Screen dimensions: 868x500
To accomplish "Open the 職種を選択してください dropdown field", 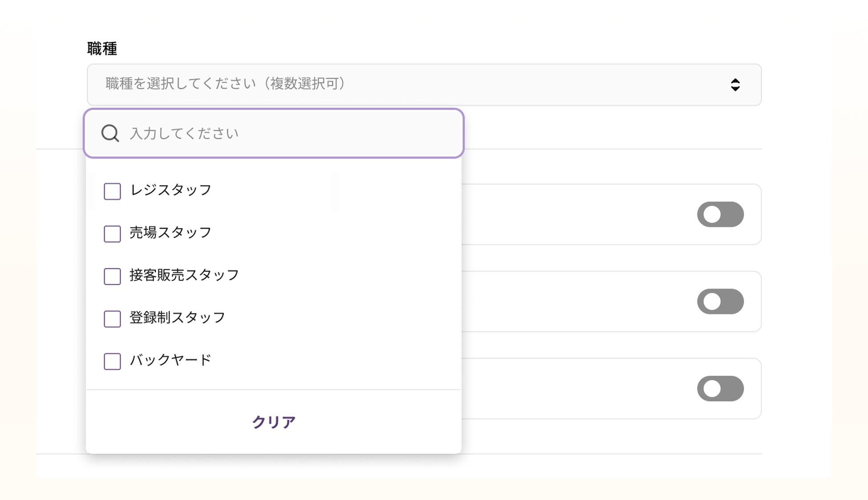I will point(424,85).
